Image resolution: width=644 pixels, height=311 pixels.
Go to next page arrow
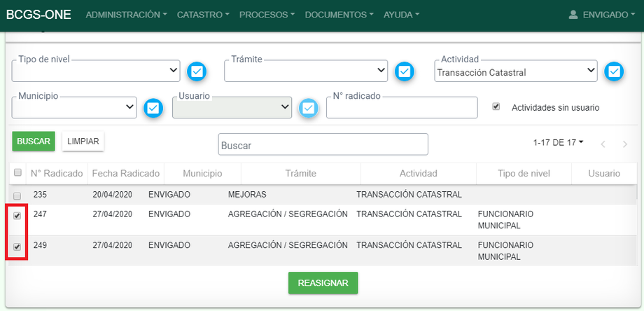(x=624, y=144)
